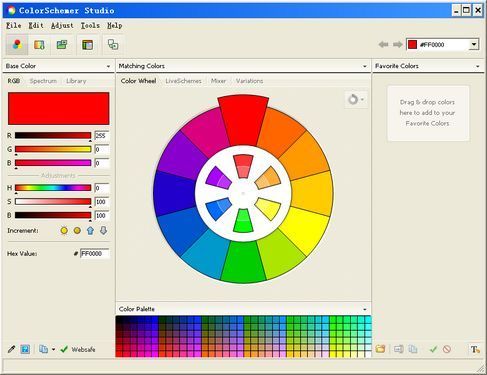This screenshot has width=487, height=375.
Task: Open the Edit menu
Action: click(x=36, y=25)
